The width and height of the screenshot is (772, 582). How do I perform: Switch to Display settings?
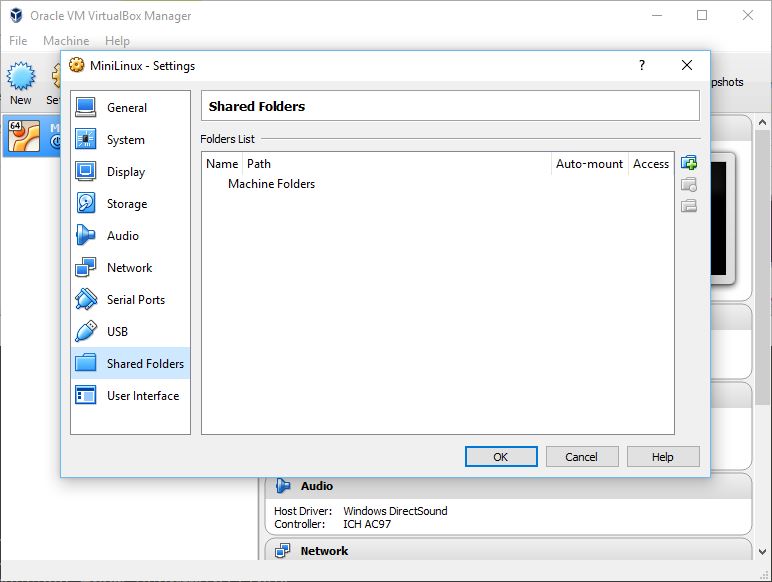pos(130,171)
